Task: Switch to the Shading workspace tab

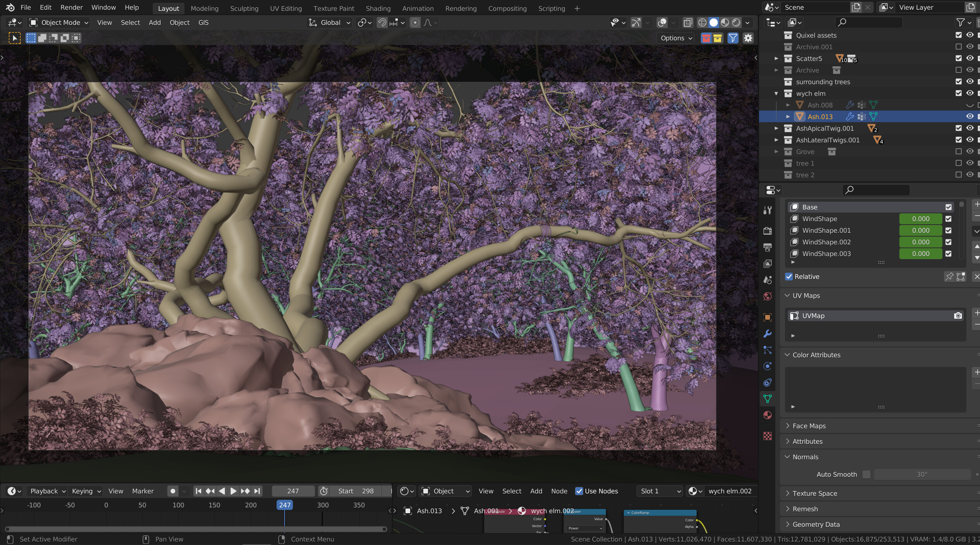Action: (378, 8)
